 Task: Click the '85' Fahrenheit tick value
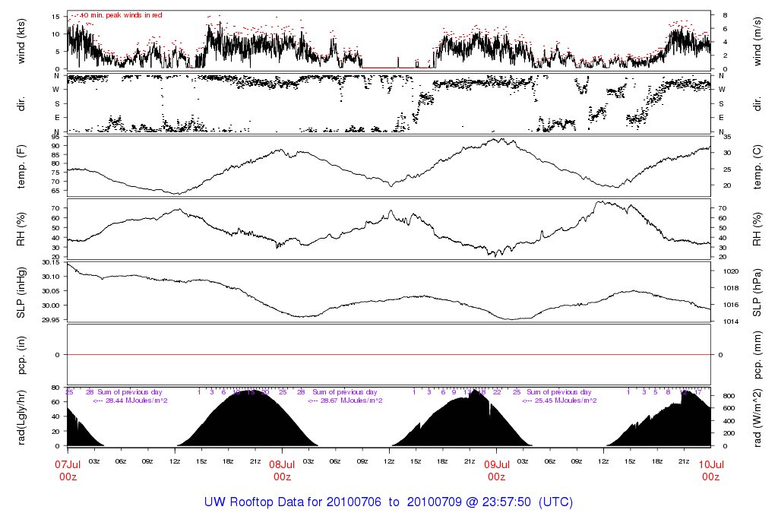55,155
